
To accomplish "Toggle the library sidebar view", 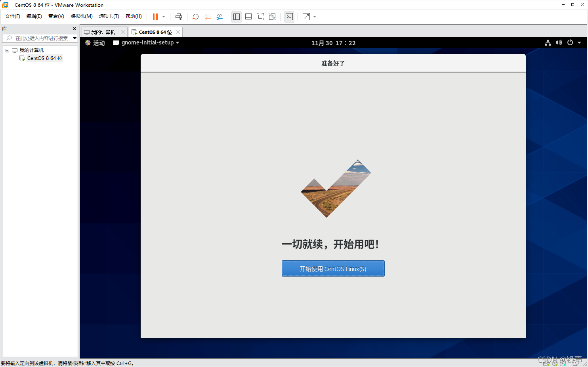I will (237, 17).
